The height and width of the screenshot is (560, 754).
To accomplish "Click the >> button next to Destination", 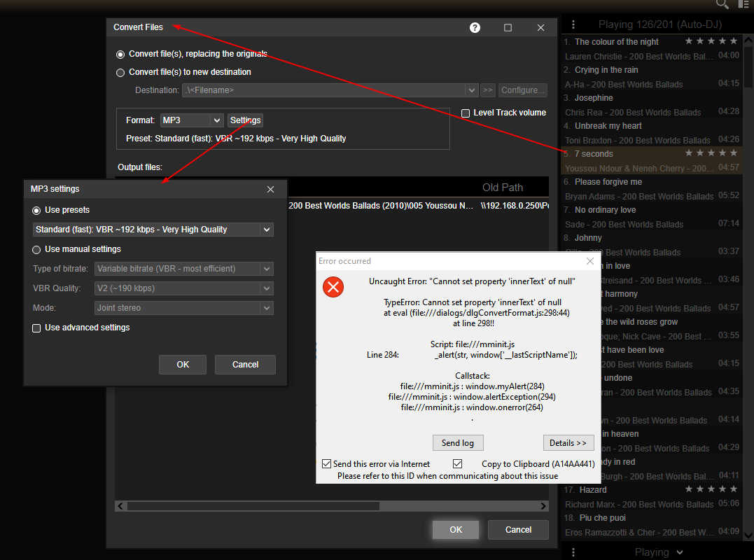I will click(488, 90).
